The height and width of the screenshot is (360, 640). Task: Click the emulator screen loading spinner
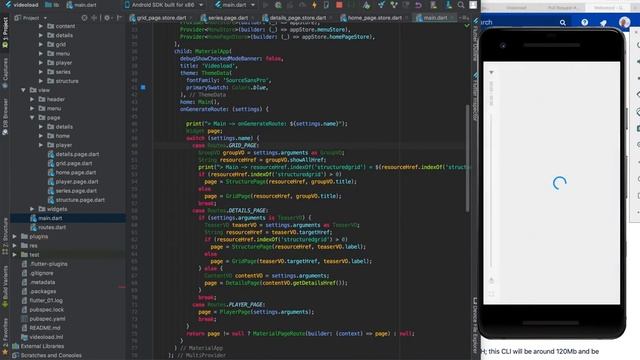[x=559, y=183]
